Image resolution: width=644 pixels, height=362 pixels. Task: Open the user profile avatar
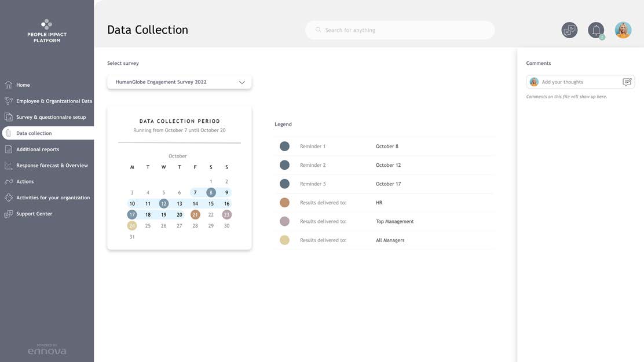pos(623,30)
